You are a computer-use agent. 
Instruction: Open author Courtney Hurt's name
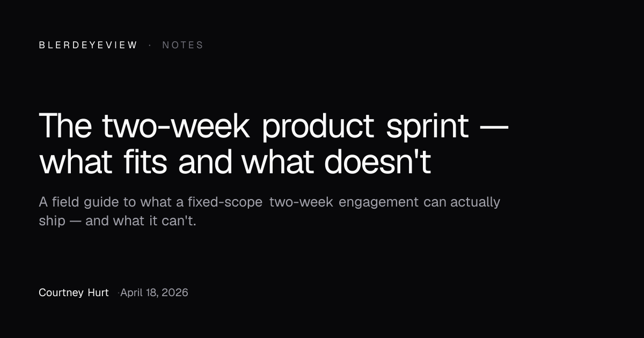point(74,293)
